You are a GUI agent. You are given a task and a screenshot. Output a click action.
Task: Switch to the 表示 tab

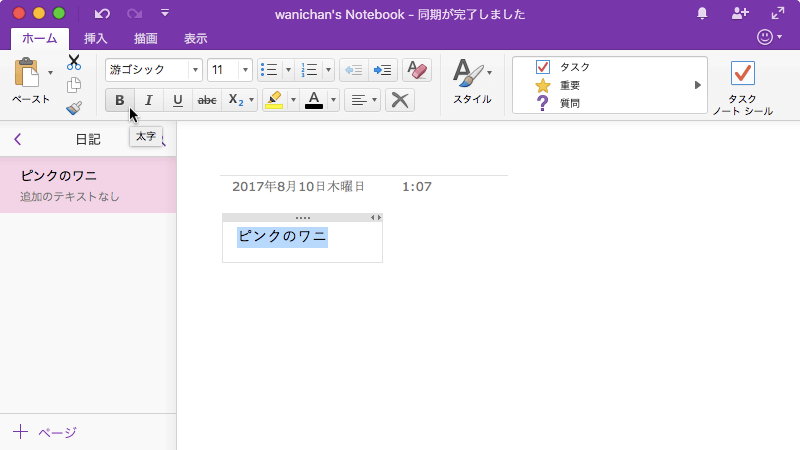(x=195, y=38)
